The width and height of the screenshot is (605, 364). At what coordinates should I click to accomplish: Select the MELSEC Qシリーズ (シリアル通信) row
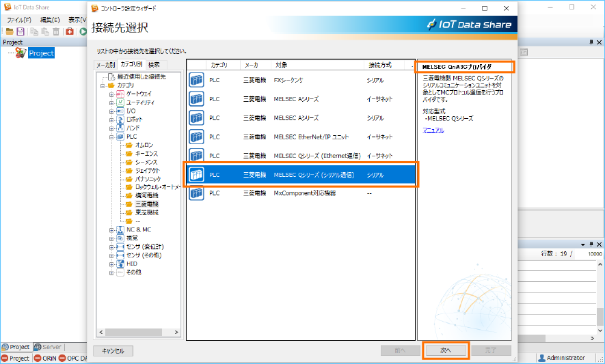click(x=301, y=175)
